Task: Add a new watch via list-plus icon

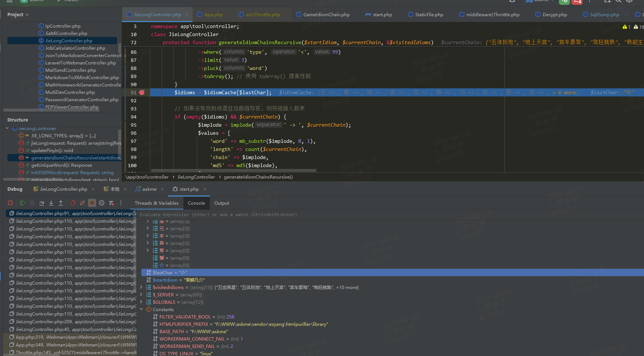Action: (x=111, y=203)
